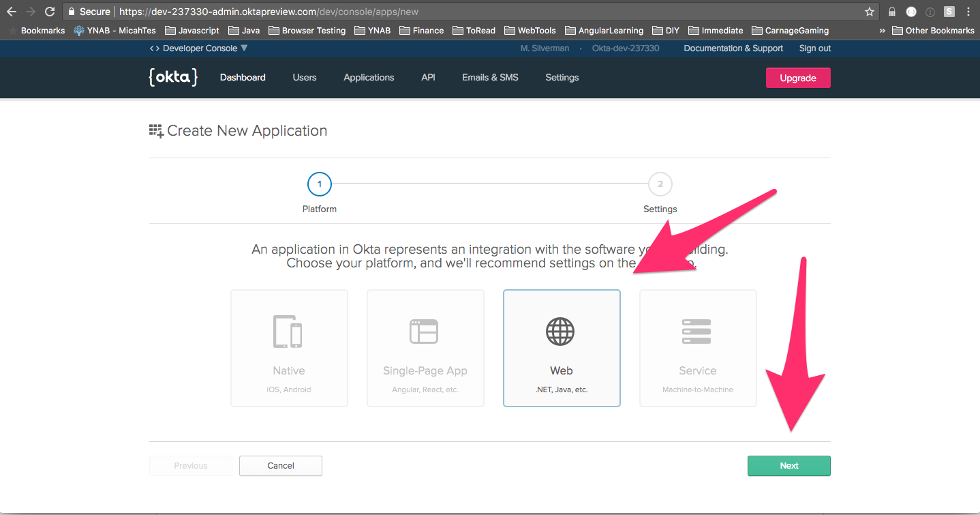Go to the Users menu
The height and width of the screenshot is (515, 980).
click(305, 77)
